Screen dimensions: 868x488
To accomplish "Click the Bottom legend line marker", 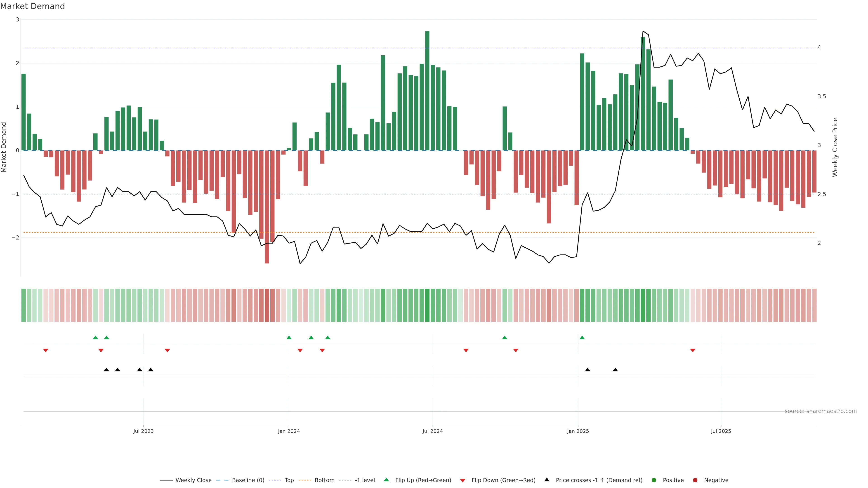I will point(305,480).
